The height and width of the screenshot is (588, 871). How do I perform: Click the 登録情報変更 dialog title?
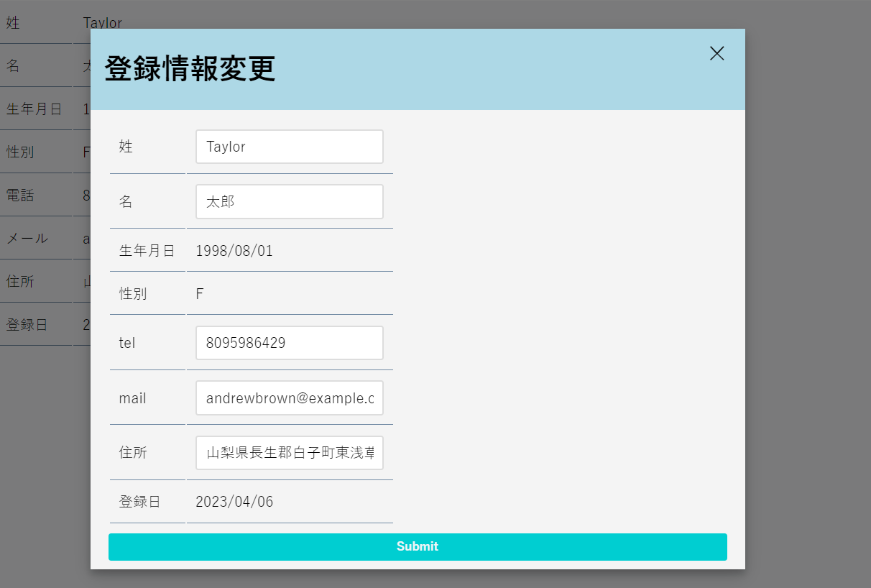pyautogui.click(x=190, y=69)
